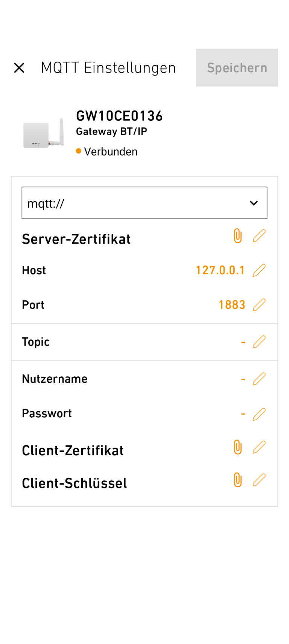Edit Nutzername with pencil icon
The width and height of the screenshot is (289, 644).
259,379
